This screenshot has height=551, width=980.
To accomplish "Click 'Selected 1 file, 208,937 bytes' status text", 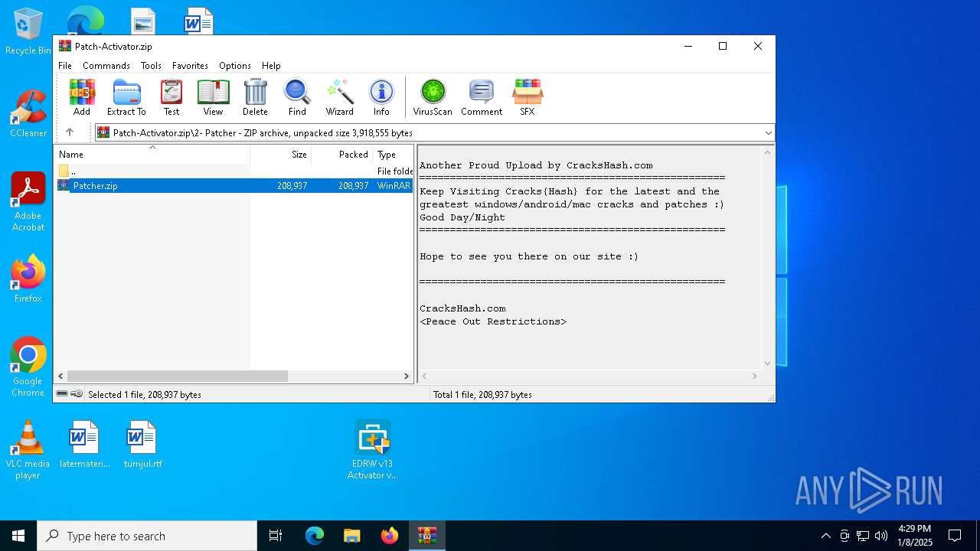I will pyautogui.click(x=145, y=395).
